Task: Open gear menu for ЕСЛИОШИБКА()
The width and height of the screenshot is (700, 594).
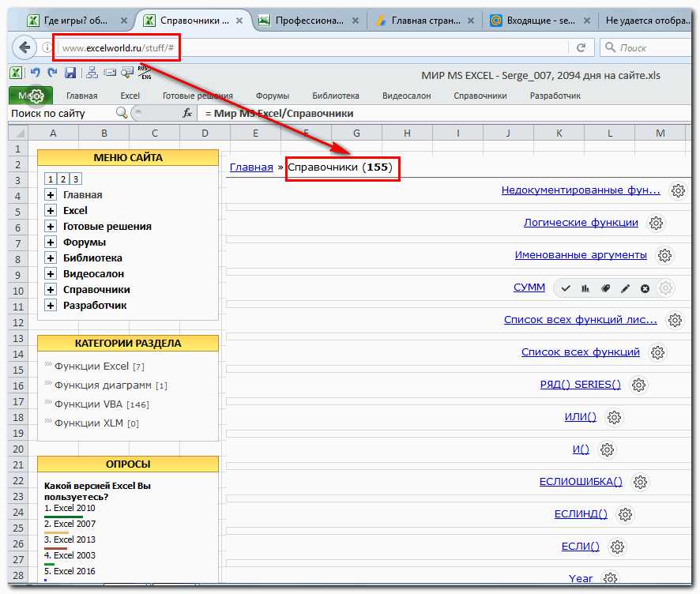Action: click(x=640, y=483)
